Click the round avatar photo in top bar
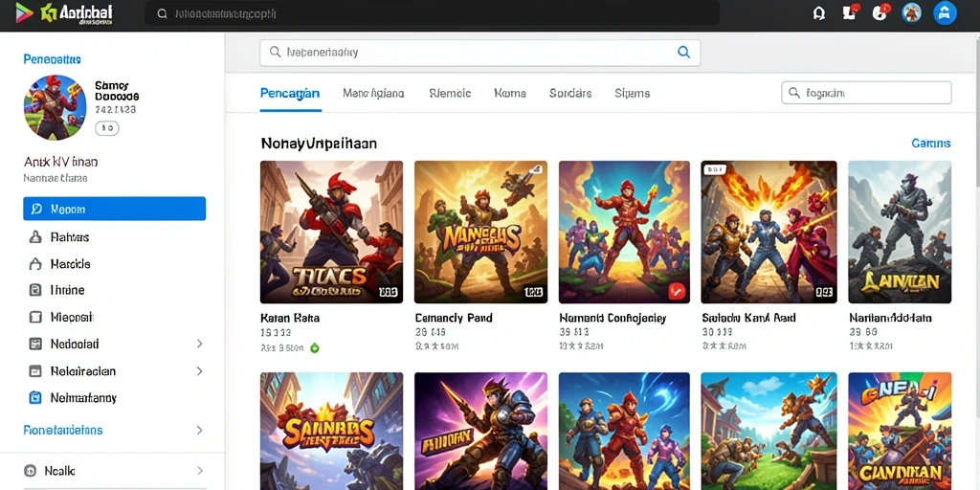980x490 pixels. tap(912, 13)
